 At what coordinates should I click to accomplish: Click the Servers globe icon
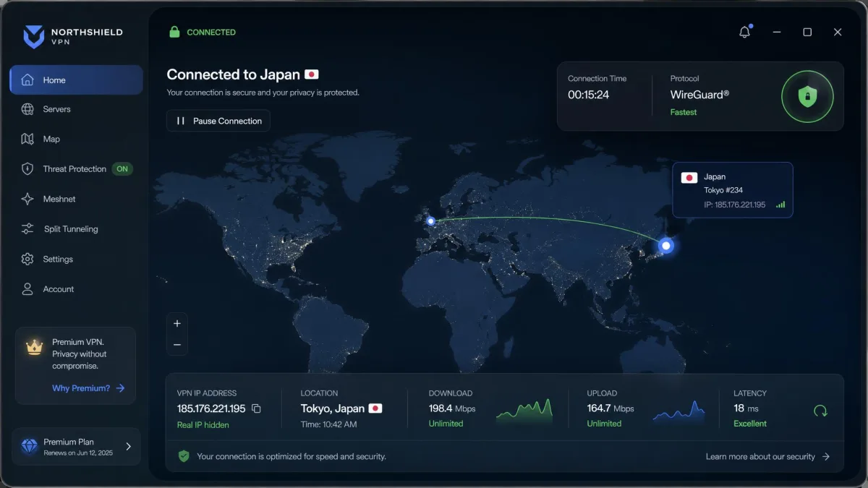pyautogui.click(x=27, y=109)
